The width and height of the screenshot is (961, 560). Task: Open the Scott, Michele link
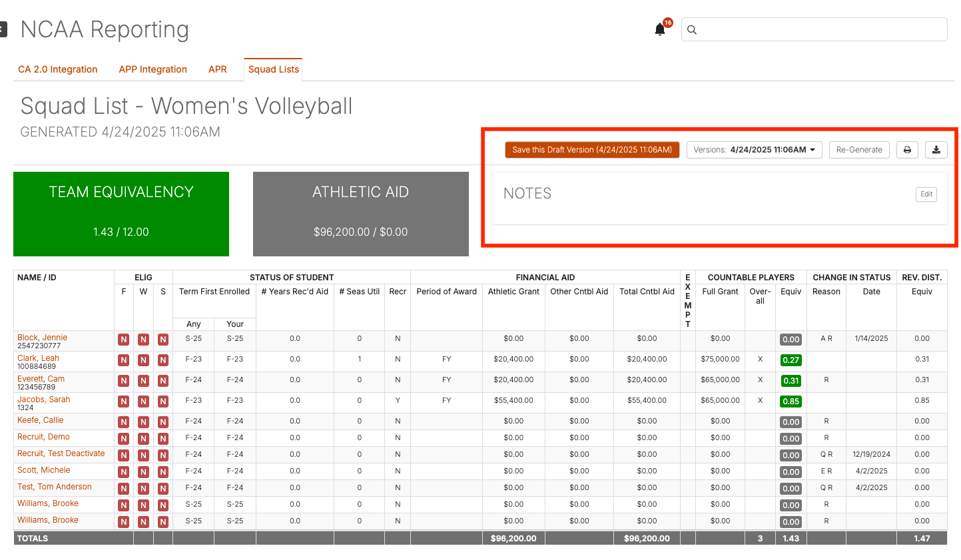(x=43, y=470)
